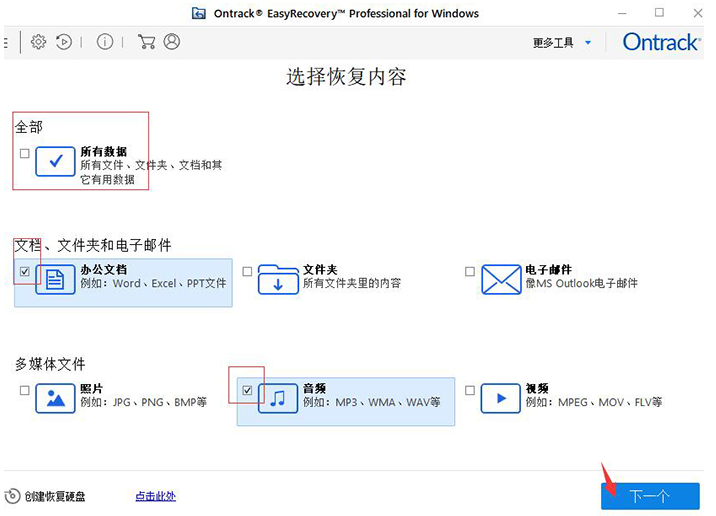This screenshot has width=716, height=516.
Task: Click the Folder download icon
Action: click(278, 279)
